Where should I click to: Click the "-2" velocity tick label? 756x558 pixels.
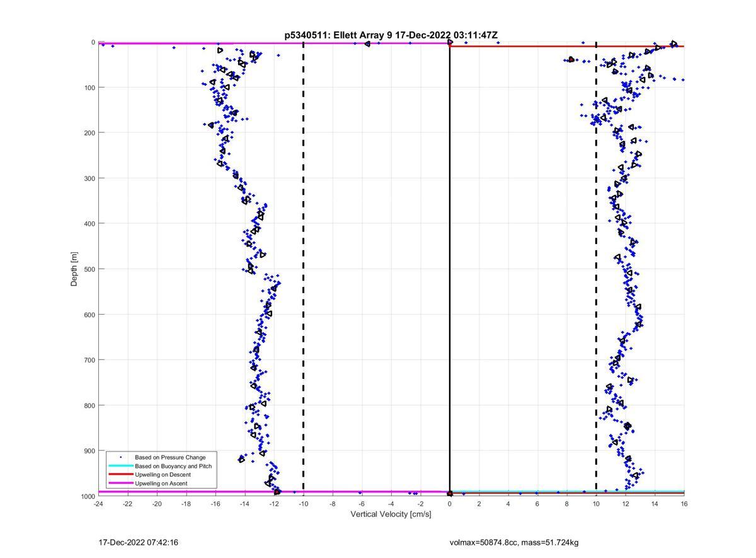(420, 504)
